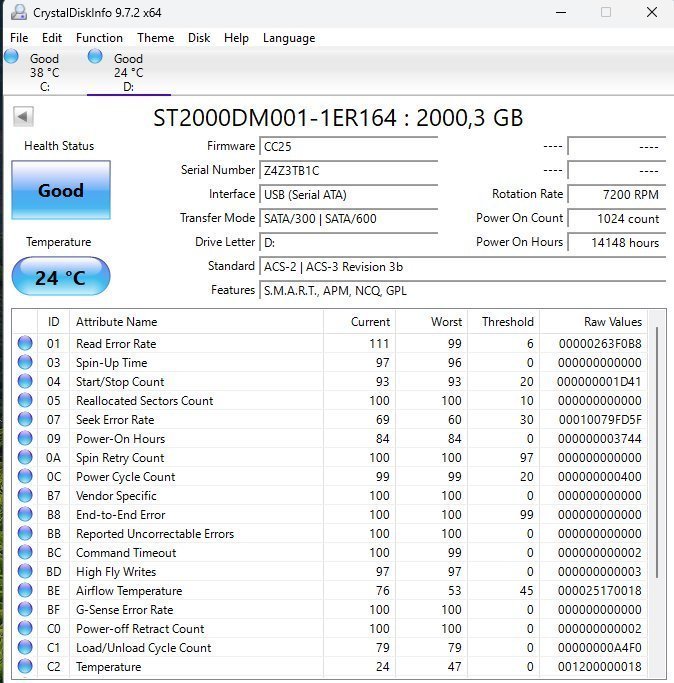Image resolution: width=674 pixels, height=683 pixels.
Task: Click the Raw Values column header
Action: click(612, 322)
